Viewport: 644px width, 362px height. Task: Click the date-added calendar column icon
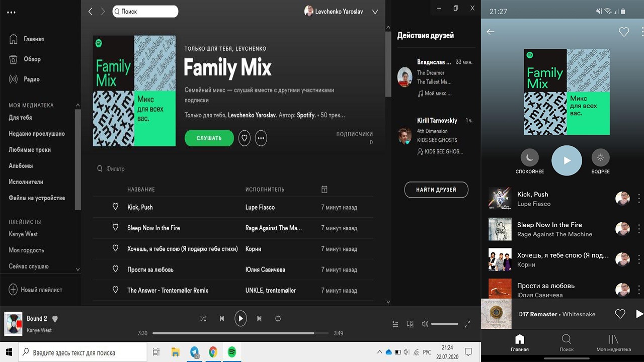(x=325, y=190)
